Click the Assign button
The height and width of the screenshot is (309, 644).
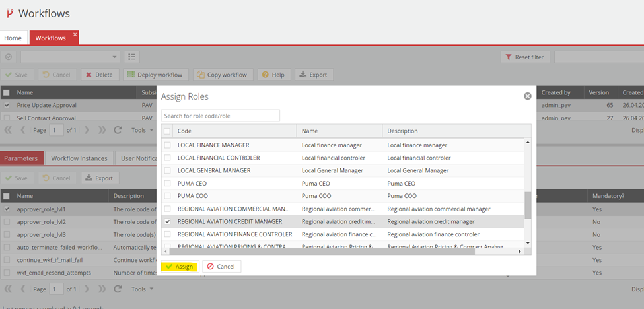179,266
